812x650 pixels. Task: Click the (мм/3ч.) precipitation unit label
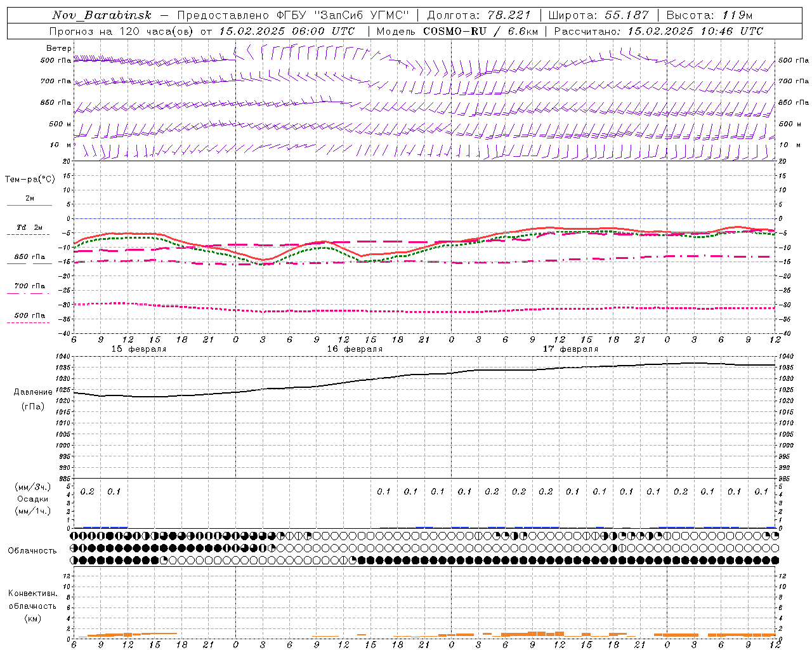pos(33,487)
